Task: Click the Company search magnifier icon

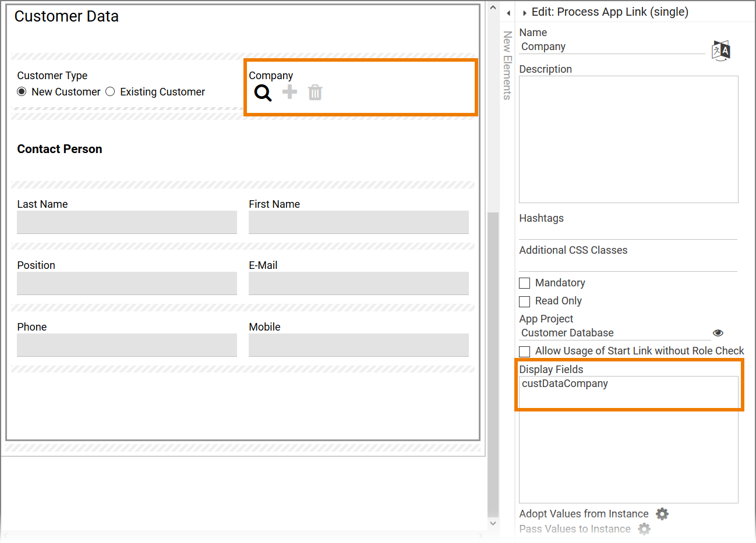Action: point(263,93)
